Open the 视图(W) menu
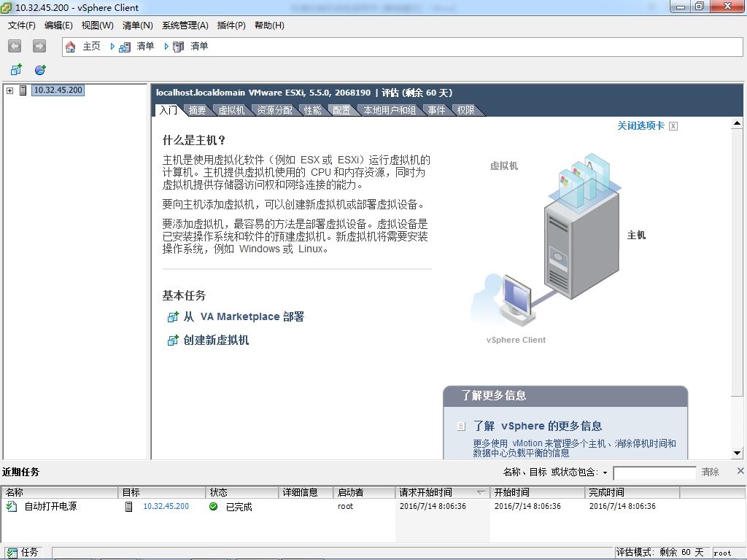This screenshot has width=747, height=560. [x=97, y=26]
